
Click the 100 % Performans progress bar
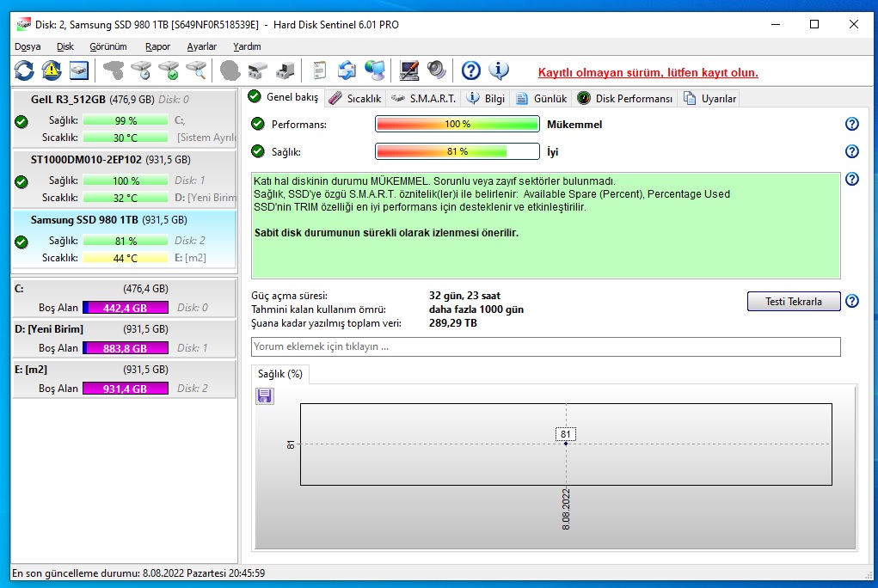[457, 124]
